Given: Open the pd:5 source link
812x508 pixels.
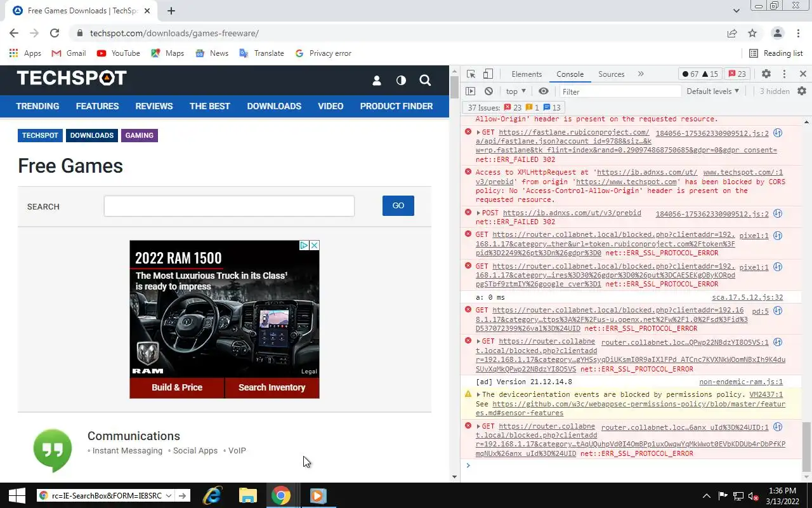Looking at the screenshot, I should pos(760,312).
